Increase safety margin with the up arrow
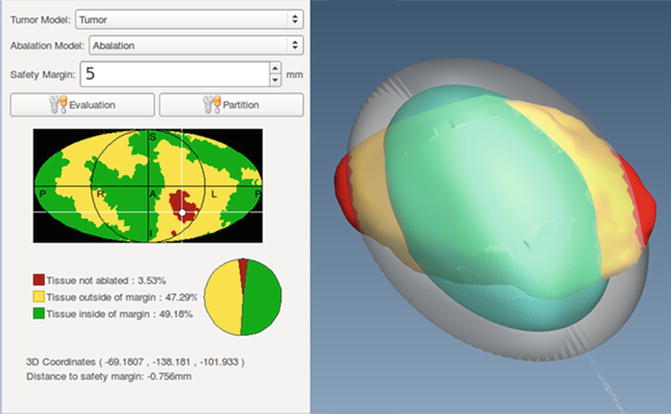 coord(275,68)
